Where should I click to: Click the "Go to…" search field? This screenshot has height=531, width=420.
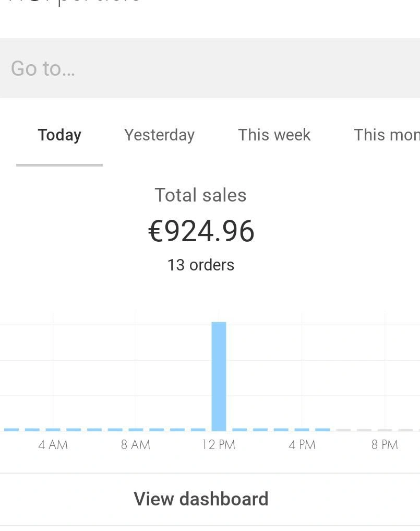click(209, 68)
